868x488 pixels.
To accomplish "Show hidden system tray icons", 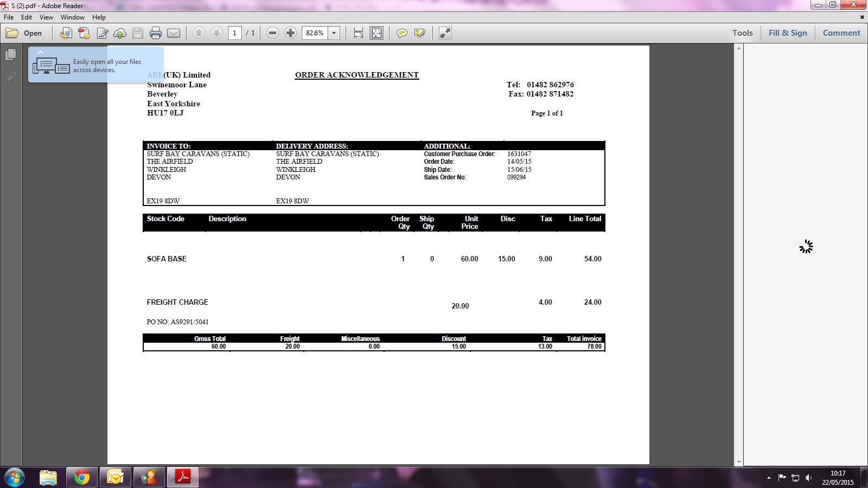I will 769,478.
